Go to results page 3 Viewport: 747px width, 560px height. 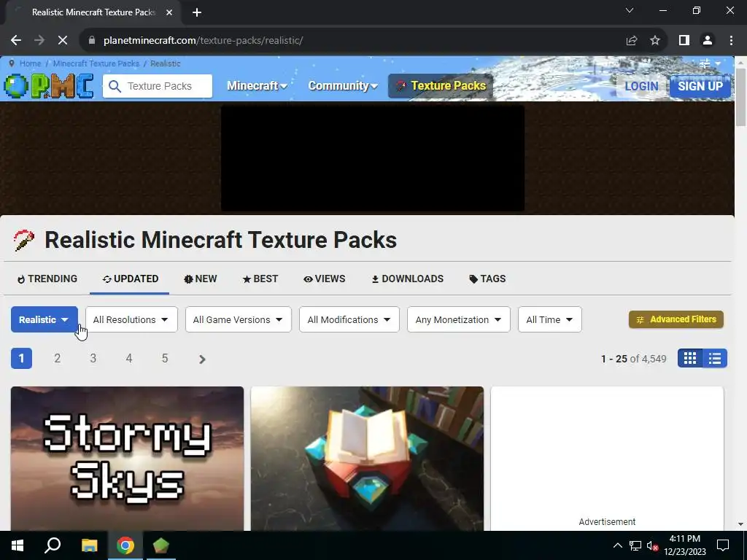click(93, 359)
